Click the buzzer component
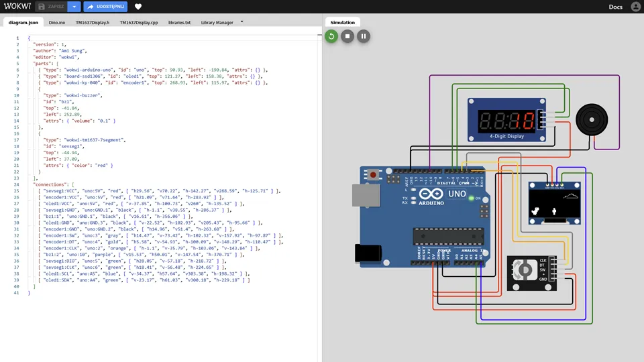Screen dimensions: 644x362 [x=592, y=120]
